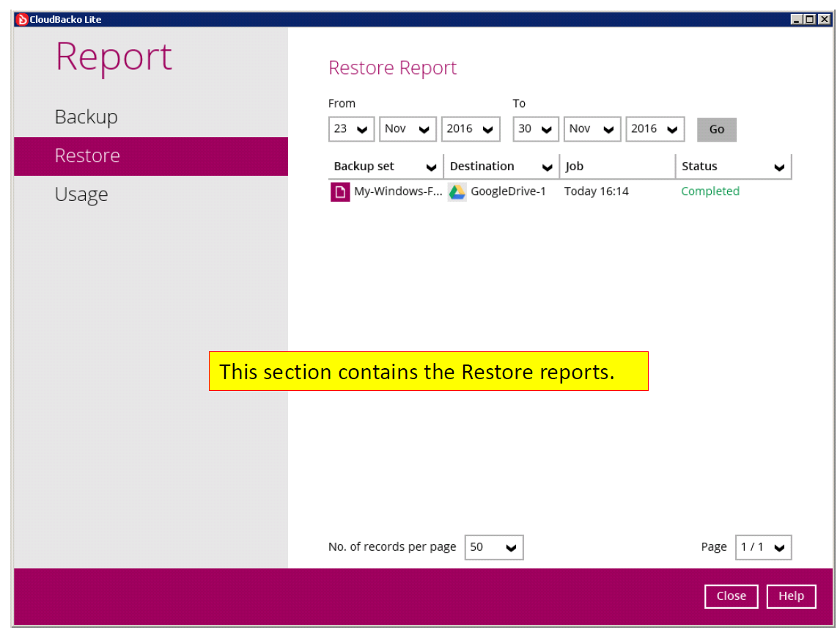The height and width of the screenshot is (630, 840).
Task: Open the Usage report section
Action: pyautogui.click(x=81, y=195)
